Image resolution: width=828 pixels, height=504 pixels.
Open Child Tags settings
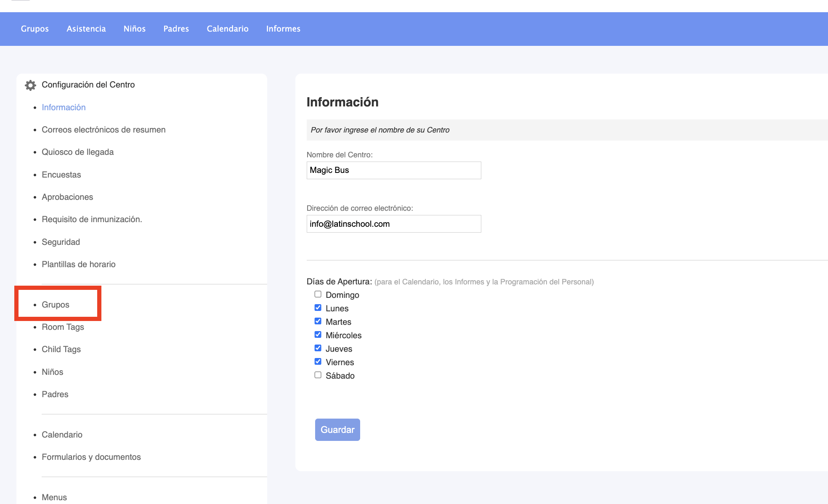61,349
